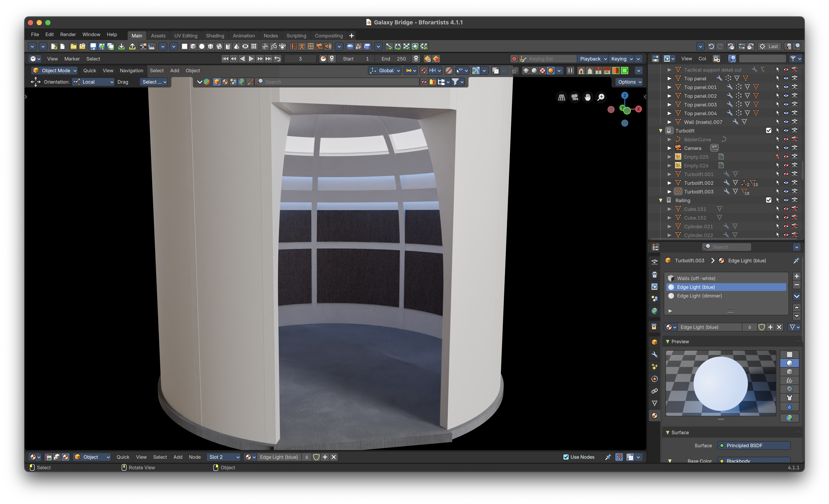Image resolution: width=829 pixels, height=504 pixels.
Task: Open the World properties tab
Action: 654,311
